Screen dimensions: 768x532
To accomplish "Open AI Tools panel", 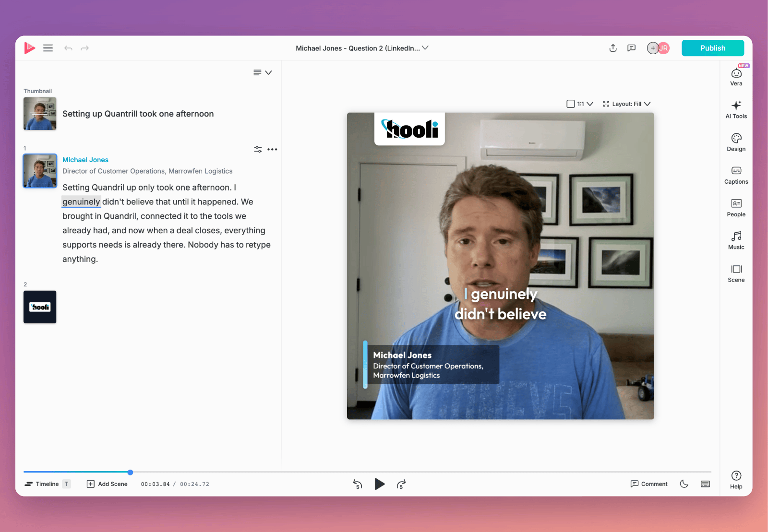I will tap(736, 109).
